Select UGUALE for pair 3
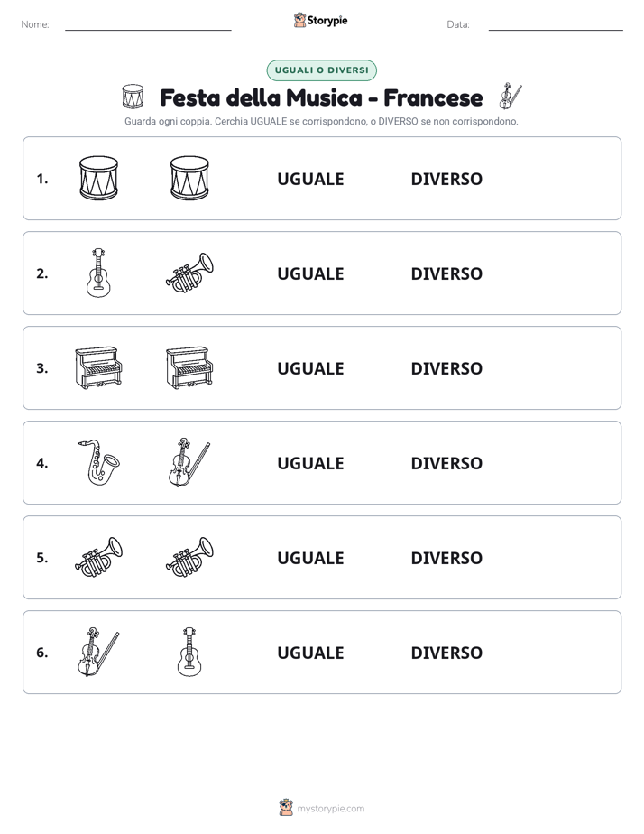This screenshot has height=834, width=644. [x=311, y=368]
